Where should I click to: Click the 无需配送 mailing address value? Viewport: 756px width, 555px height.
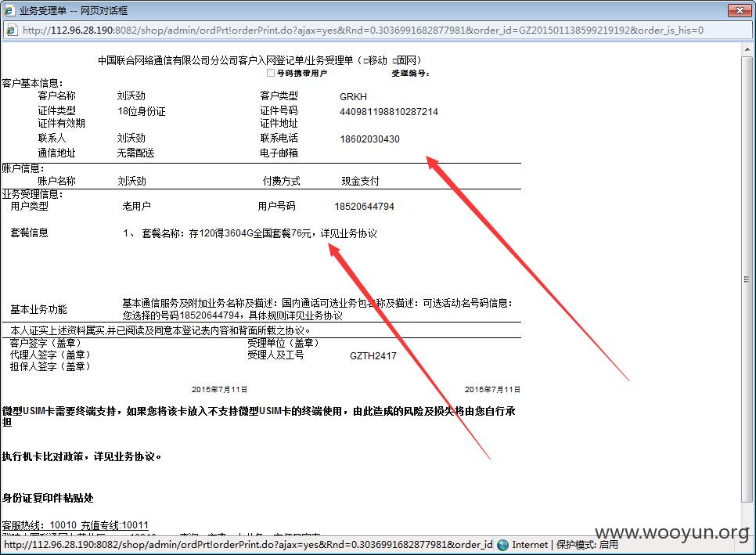pyautogui.click(x=135, y=153)
